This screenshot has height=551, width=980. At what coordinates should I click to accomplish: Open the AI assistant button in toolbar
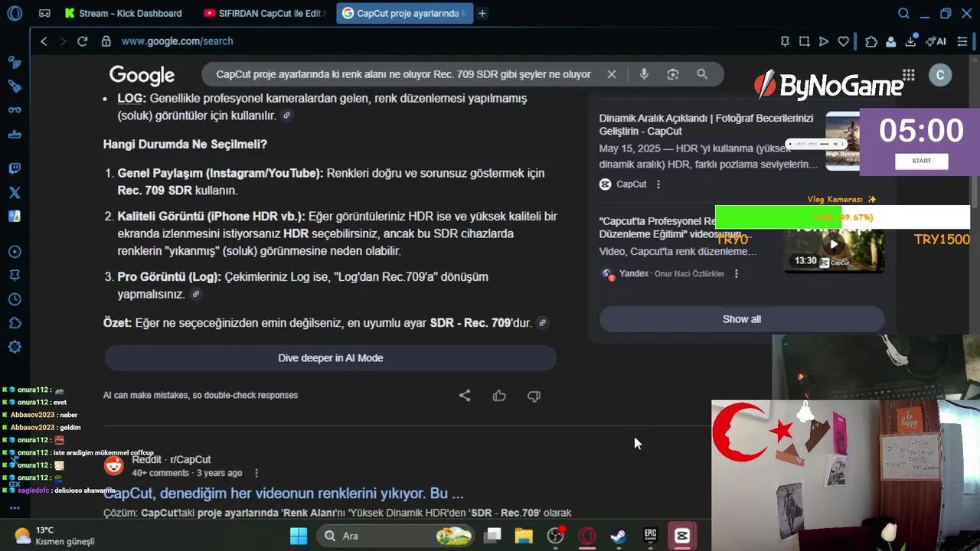click(x=936, y=41)
